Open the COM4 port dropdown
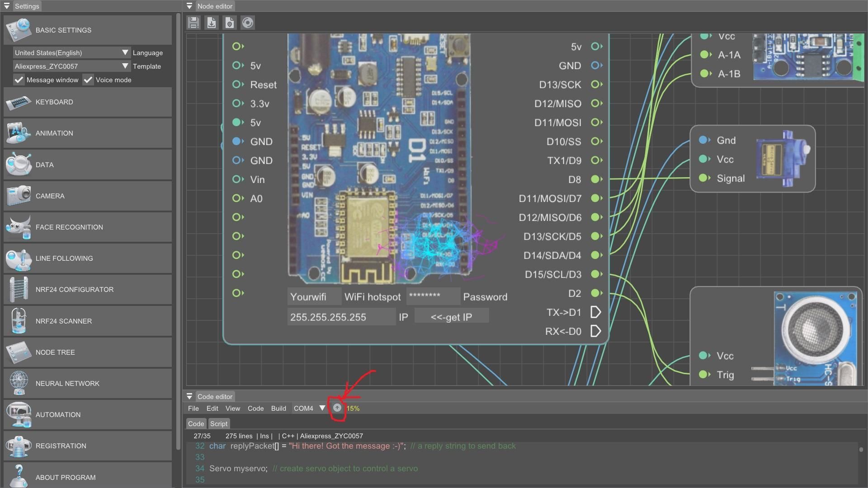This screenshot has width=868, height=488. (x=322, y=408)
